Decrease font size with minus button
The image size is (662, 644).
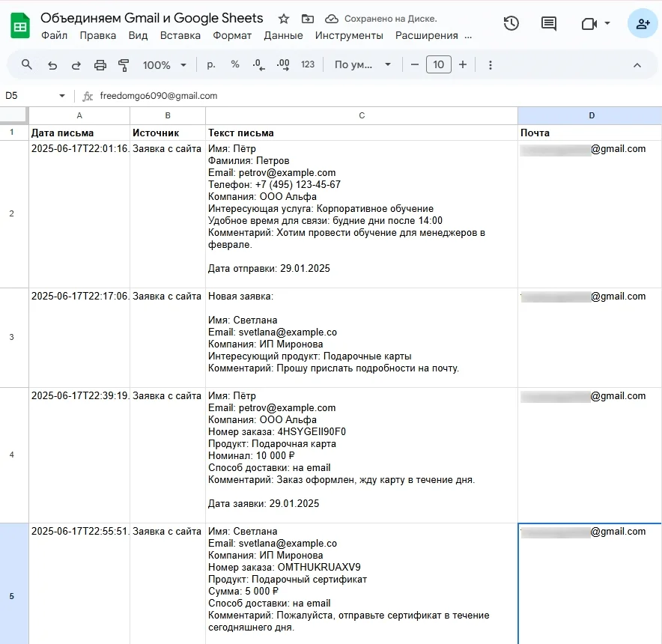[x=415, y=65]
